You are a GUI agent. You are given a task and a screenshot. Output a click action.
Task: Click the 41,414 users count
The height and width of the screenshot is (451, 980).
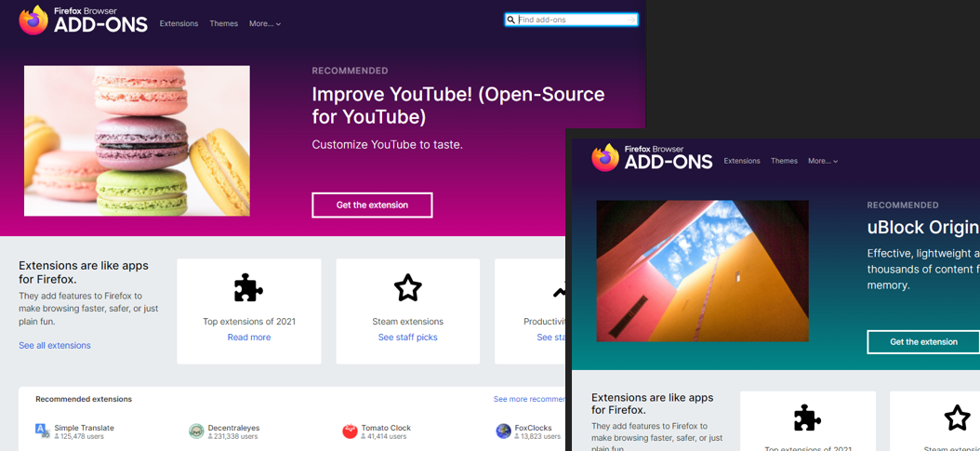(x=383, y=437)
